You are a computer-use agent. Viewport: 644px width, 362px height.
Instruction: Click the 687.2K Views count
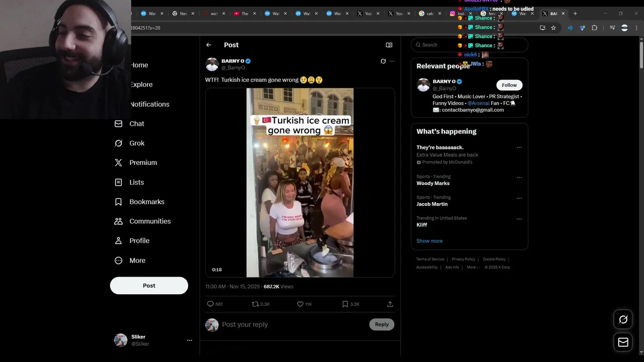tap(278, 287)
